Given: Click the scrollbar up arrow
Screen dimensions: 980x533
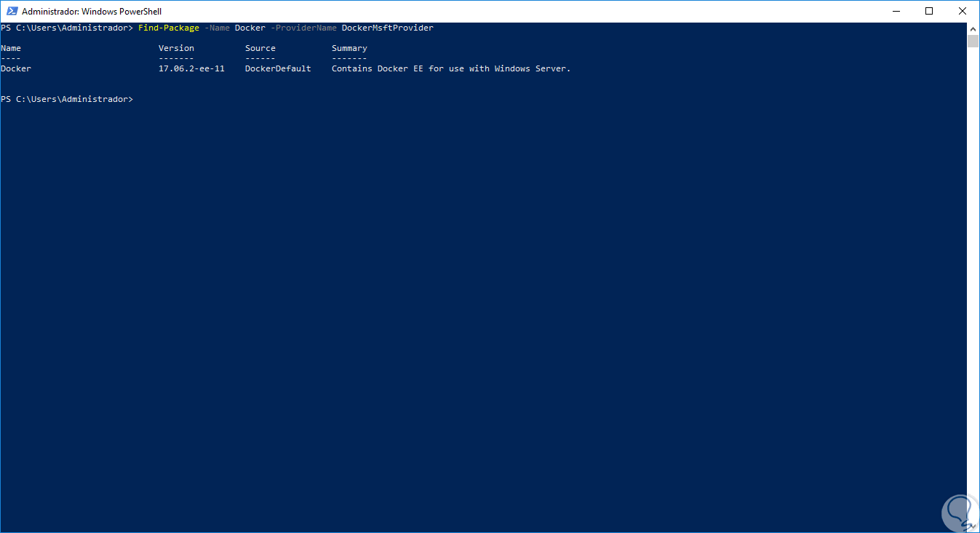Looking at the screenshot, I should click(973, 28).
